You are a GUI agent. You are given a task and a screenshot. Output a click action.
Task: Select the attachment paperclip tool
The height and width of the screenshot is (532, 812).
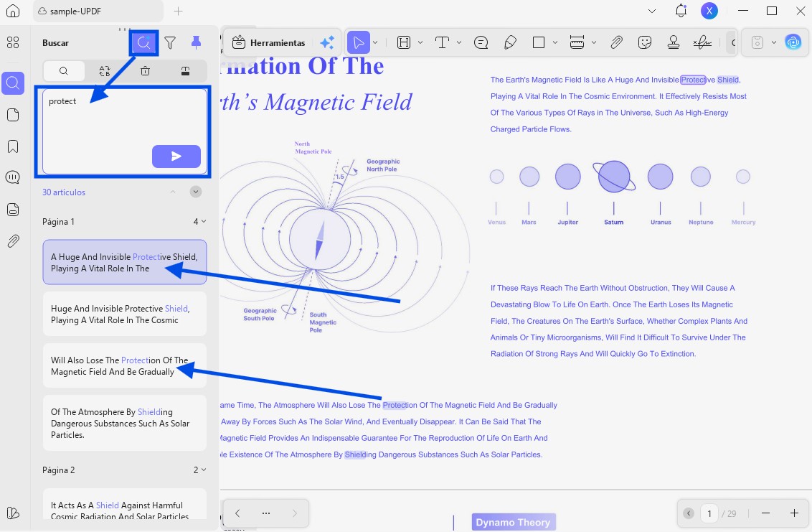pyautogui.click(x=616, y=43)
